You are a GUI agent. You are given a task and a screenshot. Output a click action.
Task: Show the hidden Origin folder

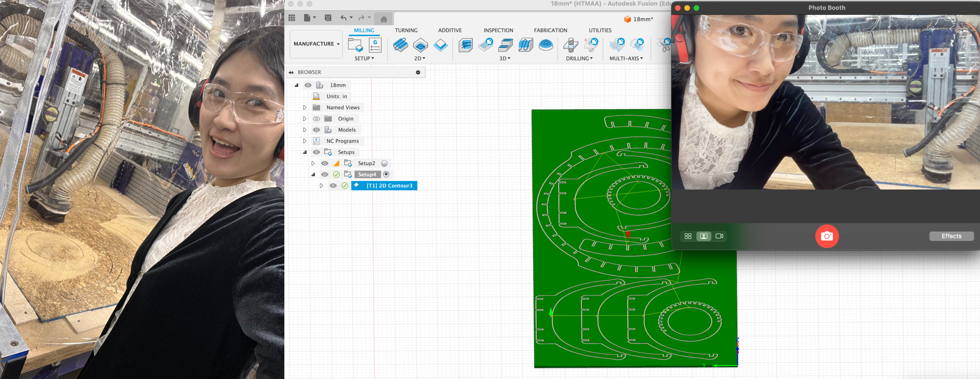(x=316, y=119)
